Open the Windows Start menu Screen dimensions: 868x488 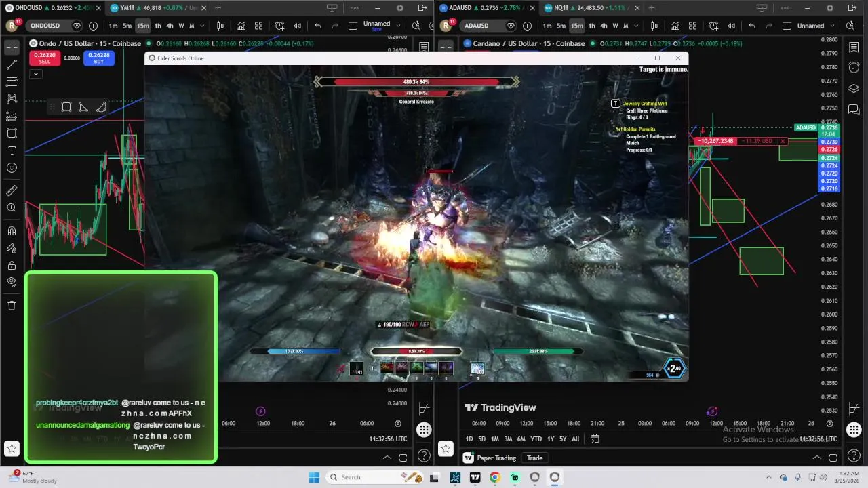click(x=314, y=477)
